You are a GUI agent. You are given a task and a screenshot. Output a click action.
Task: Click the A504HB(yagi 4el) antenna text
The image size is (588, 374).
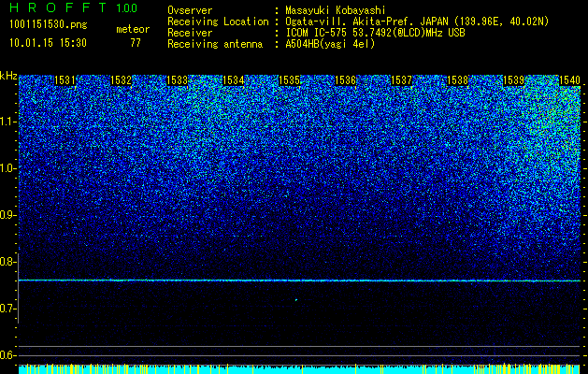(x=330, y=44)
